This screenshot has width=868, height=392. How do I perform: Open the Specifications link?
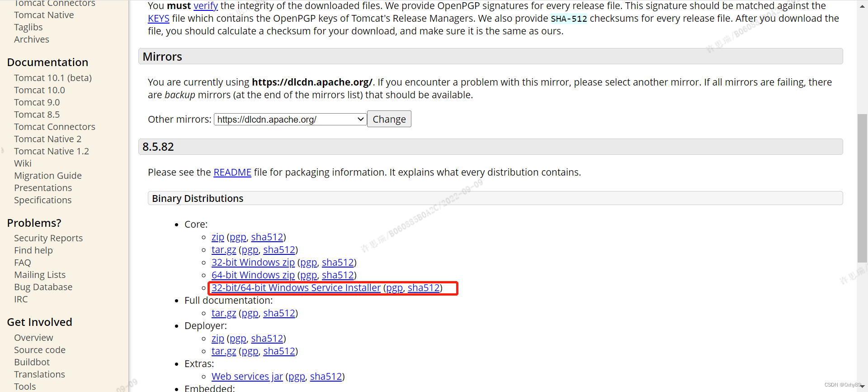(x=43, y=200)
